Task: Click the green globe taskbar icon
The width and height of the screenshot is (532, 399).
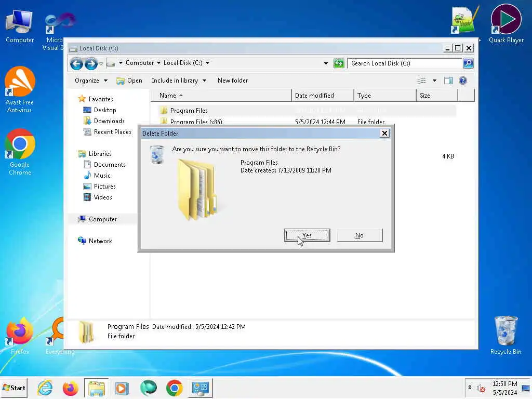Action: click(x=148, y=388)
